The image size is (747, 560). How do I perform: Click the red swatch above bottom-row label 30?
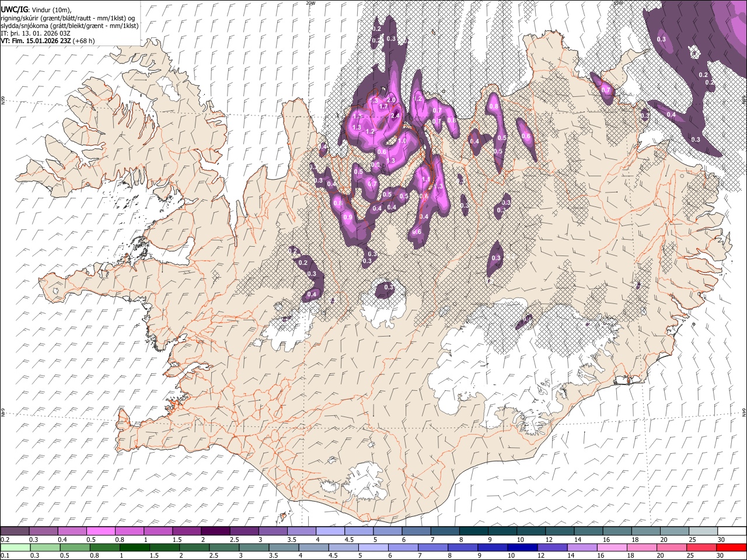pyautogui.click(x=732, y=547)
